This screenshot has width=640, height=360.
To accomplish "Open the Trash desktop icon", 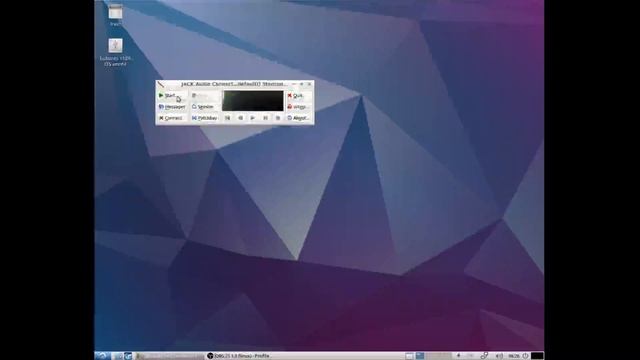I will tap(116, 15).
